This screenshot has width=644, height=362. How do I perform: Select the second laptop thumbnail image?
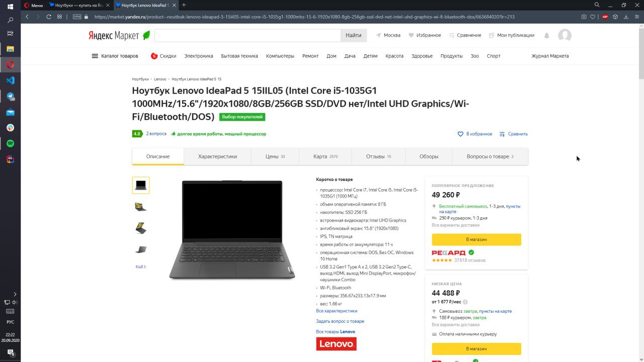click(x=141, y=207)
